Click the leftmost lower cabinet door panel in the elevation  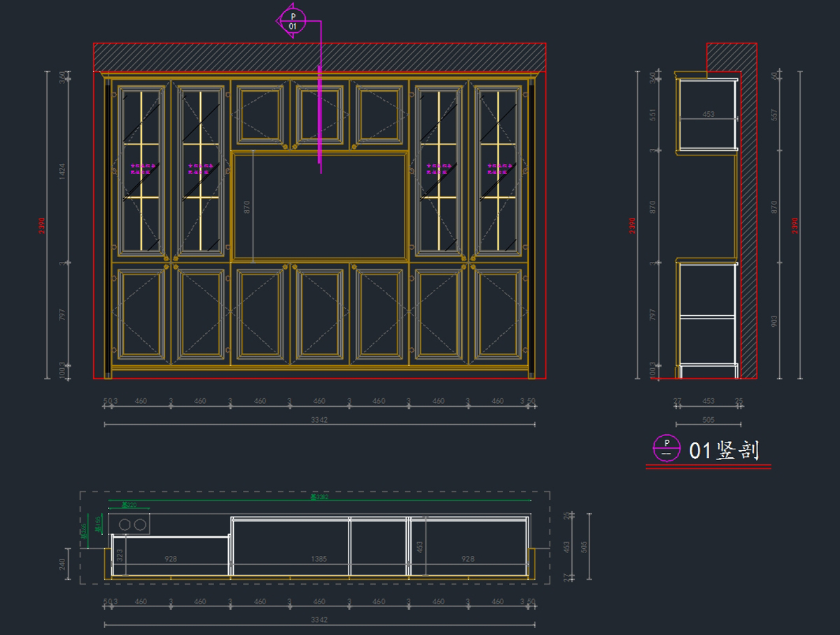(141, 313)
